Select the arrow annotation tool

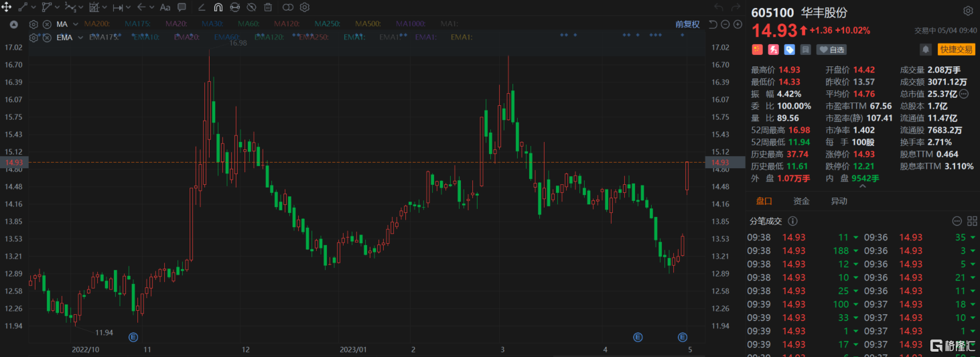141,7
